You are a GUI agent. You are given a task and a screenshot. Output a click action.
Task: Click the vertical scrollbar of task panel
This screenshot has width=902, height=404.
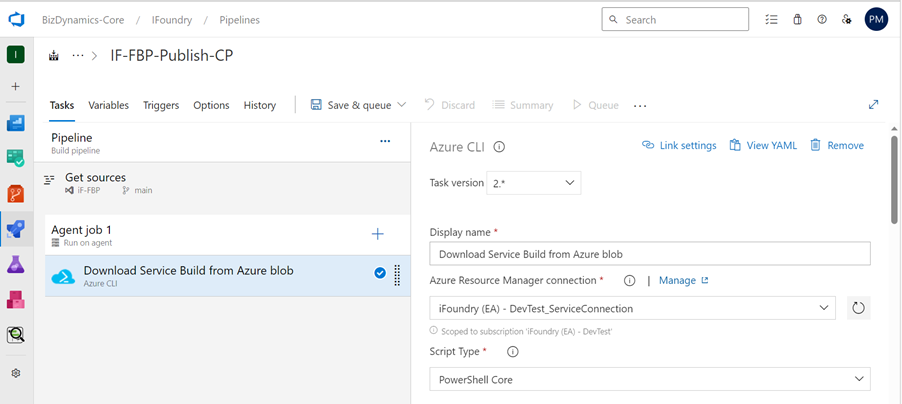point(894,178)
